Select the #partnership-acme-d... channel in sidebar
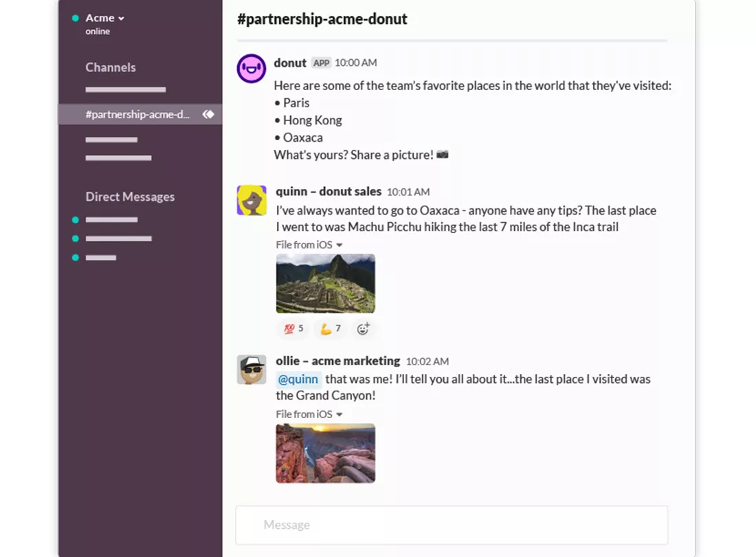This screenshot has height=557, width=756. [137, 114]
